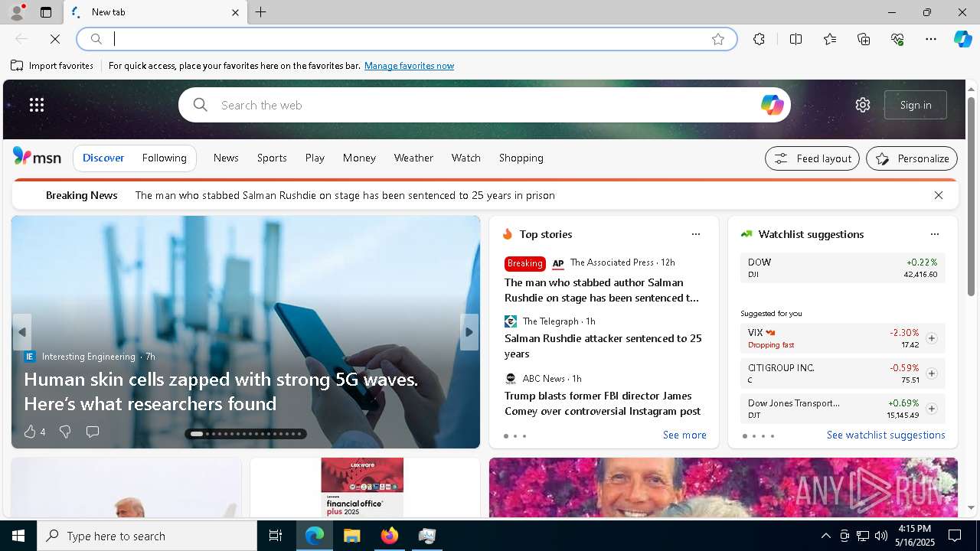This screenshot has width=980, height=551.
Task: Add Citigroup Inc. to watchlist
Action: pyautogui.click(x=932, y=373)
